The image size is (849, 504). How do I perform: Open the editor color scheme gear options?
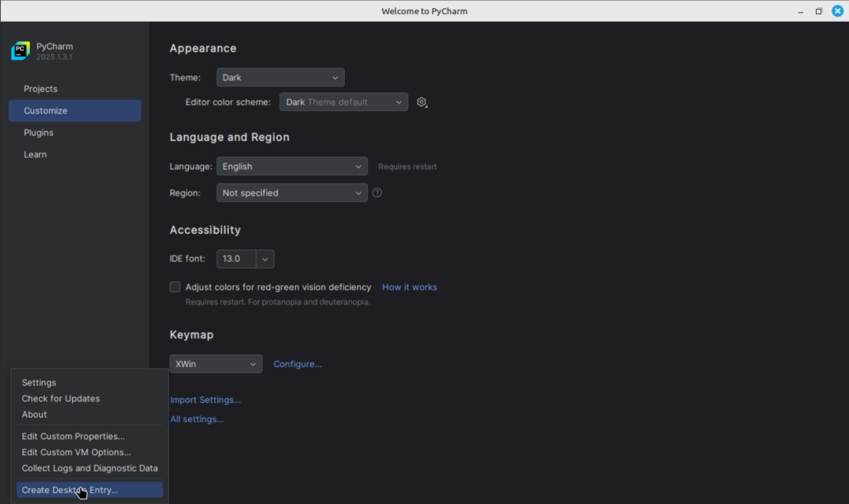(x=421, y=102)
